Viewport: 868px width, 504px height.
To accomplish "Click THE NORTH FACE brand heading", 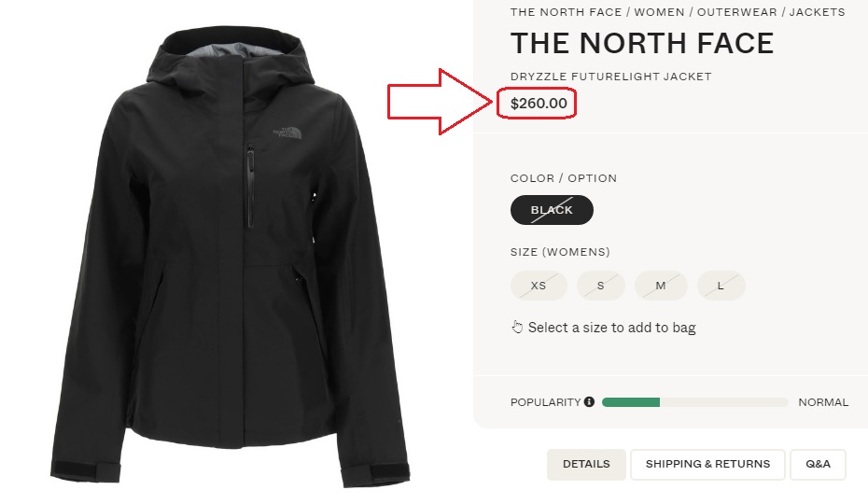I will 642,43.
